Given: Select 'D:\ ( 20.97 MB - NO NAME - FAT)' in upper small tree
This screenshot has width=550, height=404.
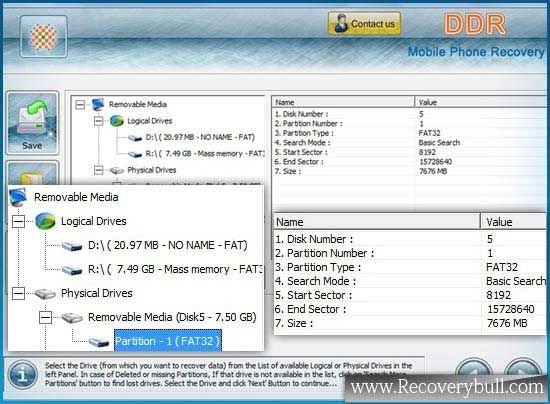Looking at the screenshot, I should [x=200, y=137].
